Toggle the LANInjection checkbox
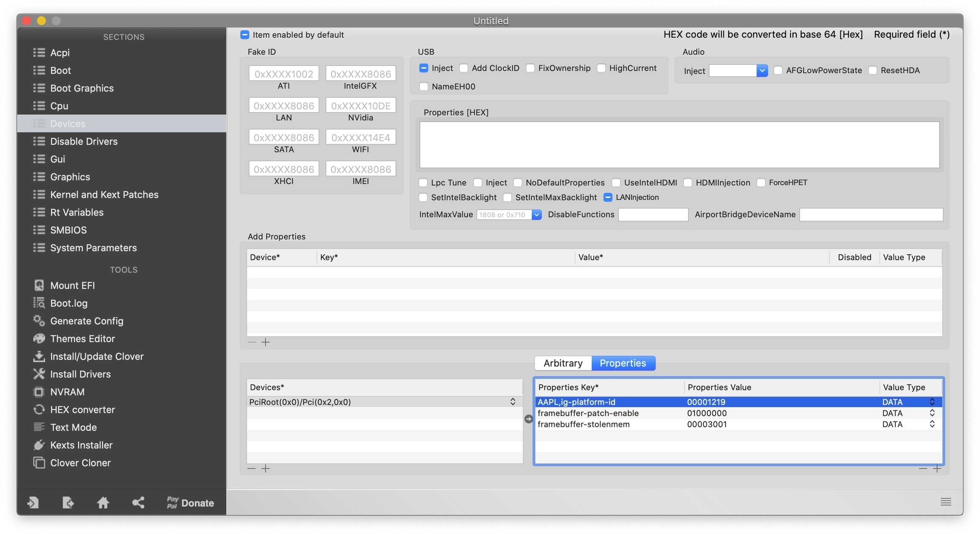 [608, 197]
